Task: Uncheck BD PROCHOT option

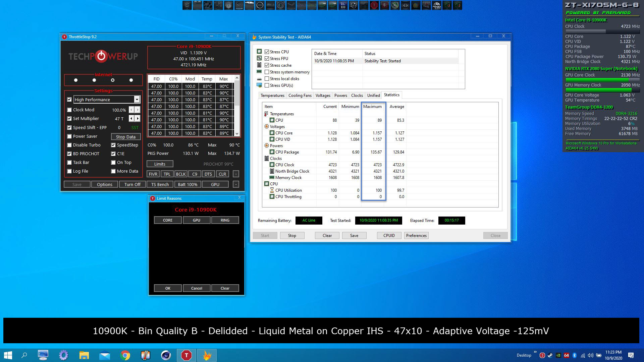Action: pos(69,154)
